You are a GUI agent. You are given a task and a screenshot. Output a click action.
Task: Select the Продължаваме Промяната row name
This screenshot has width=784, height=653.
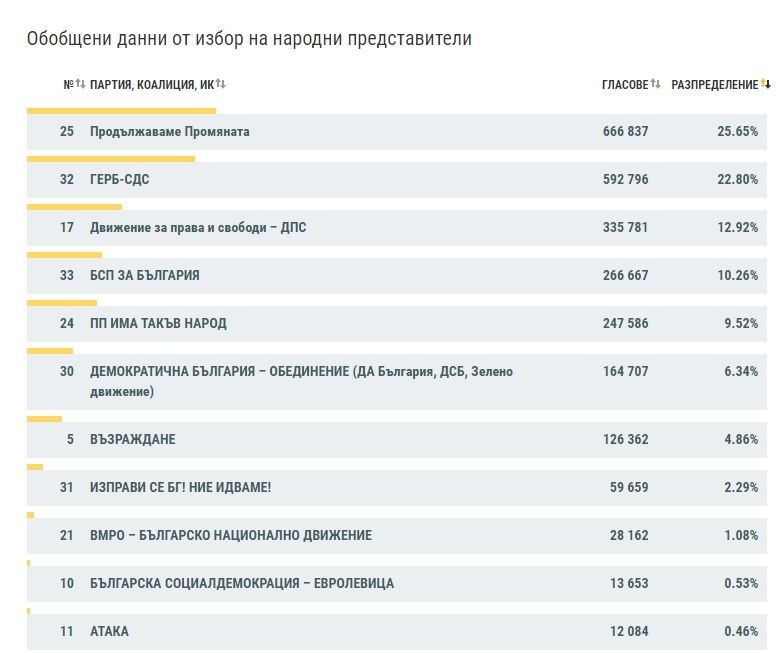(x=170, y=132)
